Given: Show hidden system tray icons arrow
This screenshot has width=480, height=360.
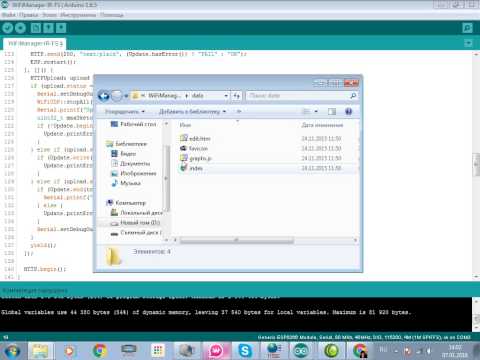Looking at the screenshot, I should 396,351.
